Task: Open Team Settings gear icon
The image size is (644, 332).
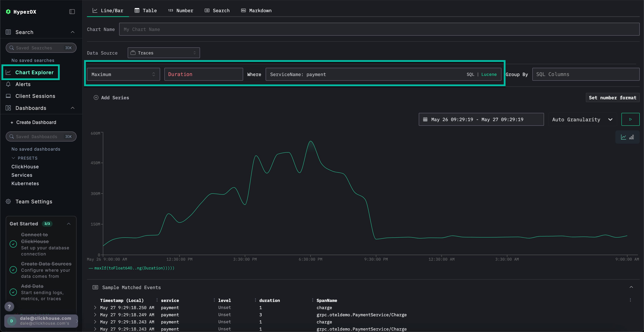Action: pos(8,201)
